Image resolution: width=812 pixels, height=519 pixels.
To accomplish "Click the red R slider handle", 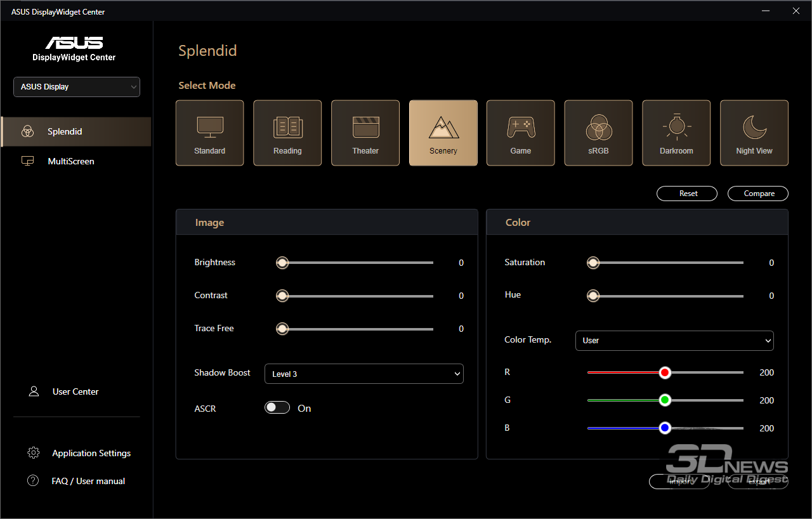I will click(x=665, y=372).
